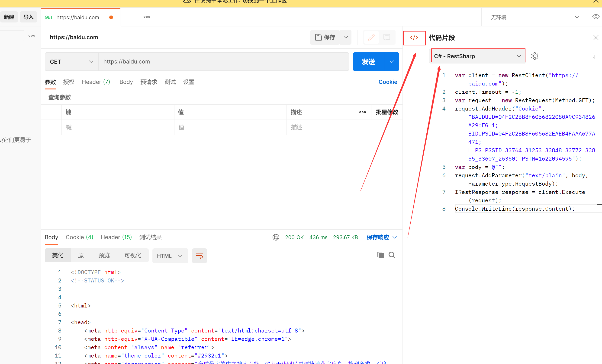Open the environment selector dropdown
The height and width of the screenshot is (364, 602).
[x=534, y=17]
